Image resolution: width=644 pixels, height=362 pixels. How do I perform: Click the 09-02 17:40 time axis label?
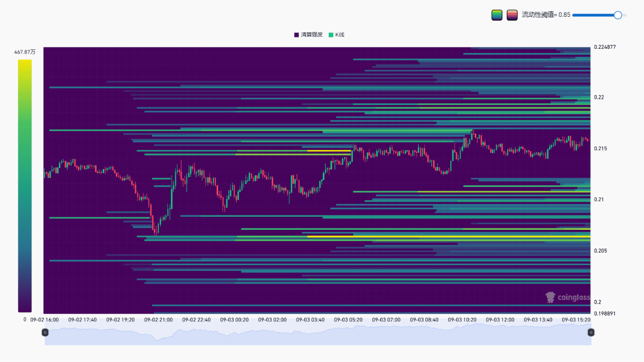[x=82, y=320]
